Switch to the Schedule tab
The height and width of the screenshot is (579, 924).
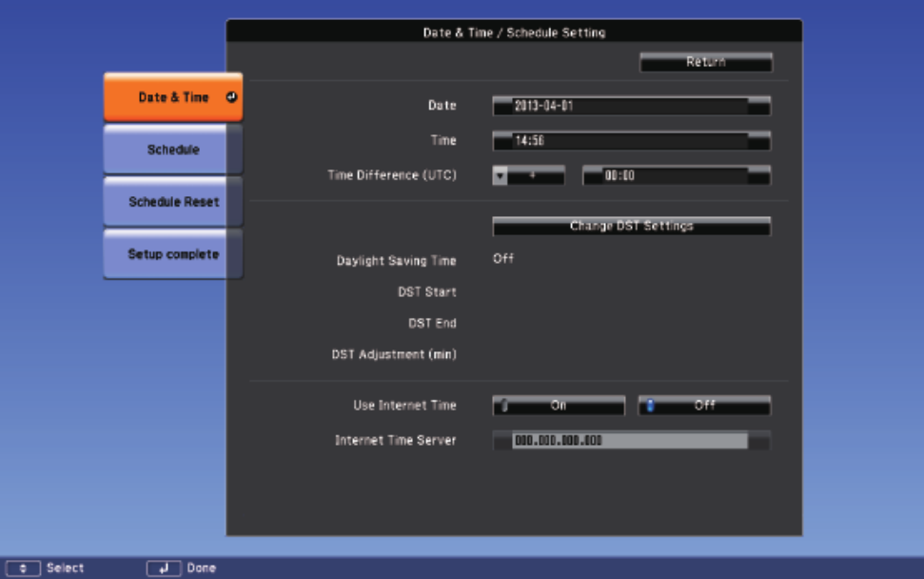173,150
